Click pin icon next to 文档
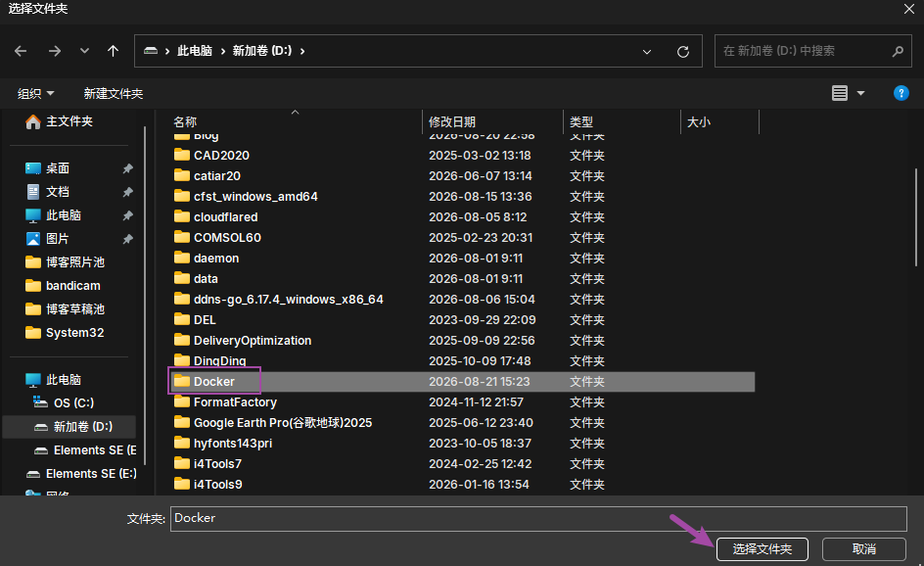The width and height of the screenshot is (924, 566). pos(127,192)
